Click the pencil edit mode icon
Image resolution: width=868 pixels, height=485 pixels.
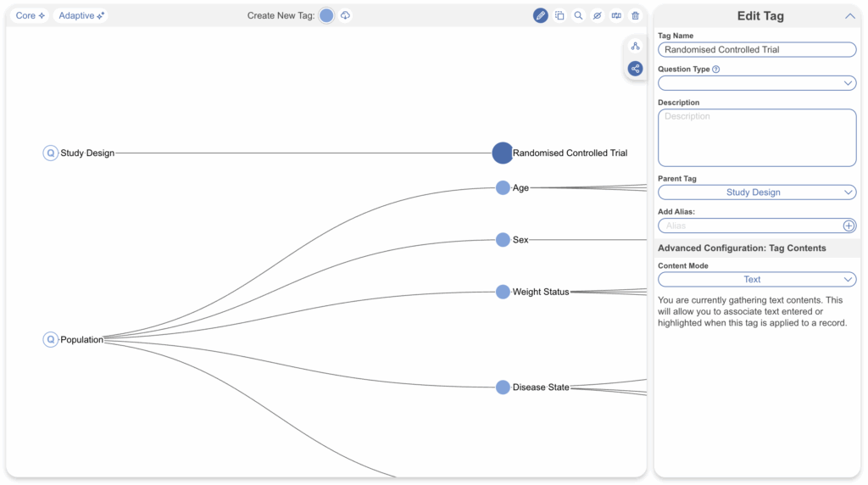[540, 15]
